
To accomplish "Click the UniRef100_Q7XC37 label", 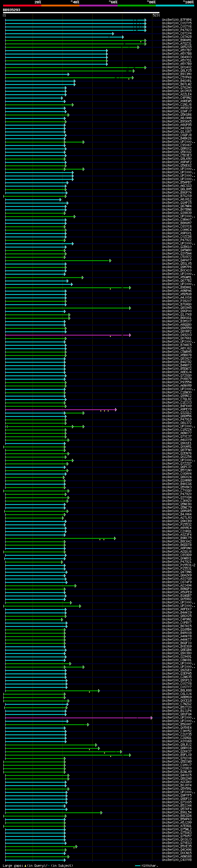I will [x=177, y=436].
